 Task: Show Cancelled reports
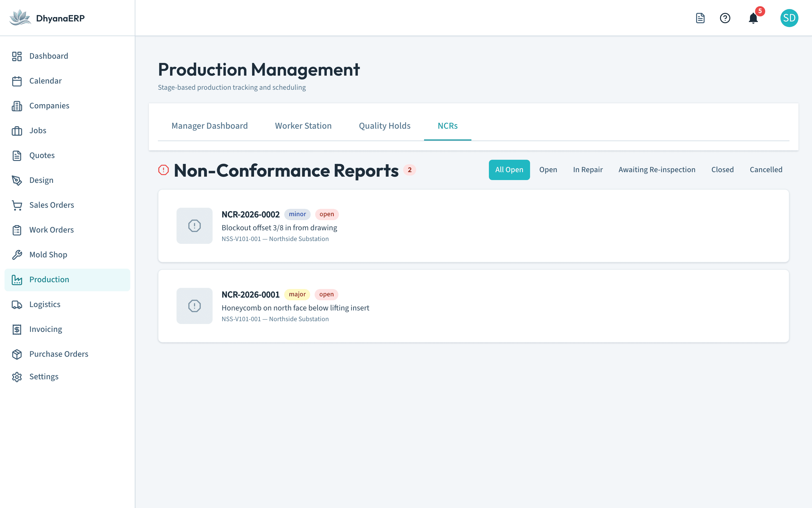766,170
